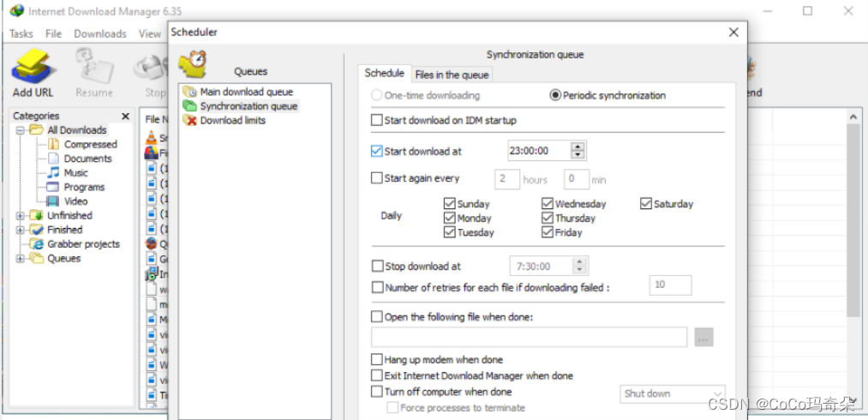This screenshot has width=868, height=420.
Task: Select the Queues category folder
Action: pyautogui.click(x=37, y=258)
